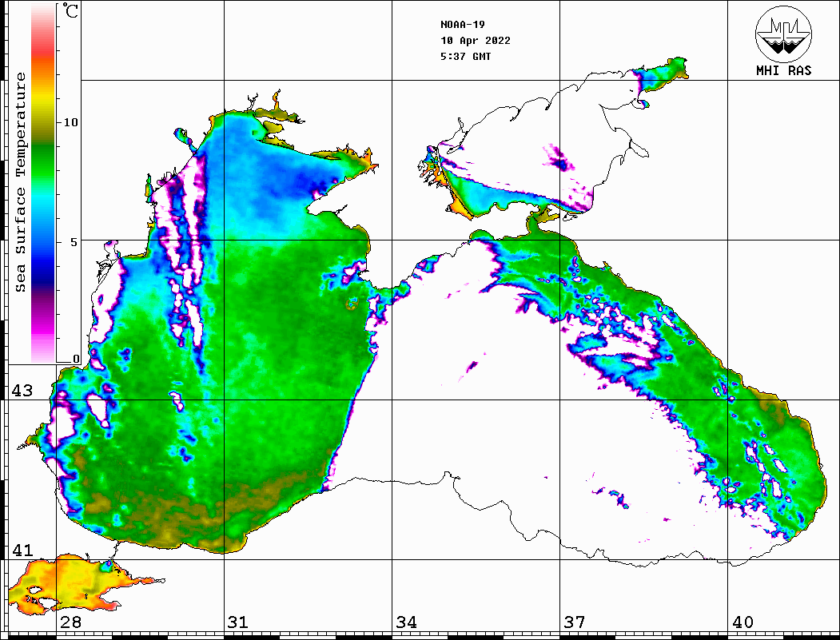Click the '10' value on color scale
This screenshot has width=840, height=640.
[x=70, y=122]
